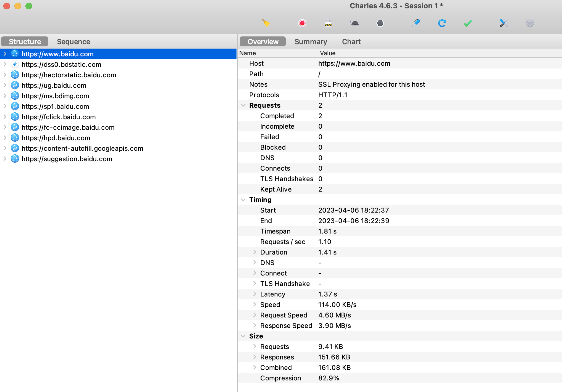
Task: Open Settings gear icon in toolbar
Action: [x=530, y=23]
